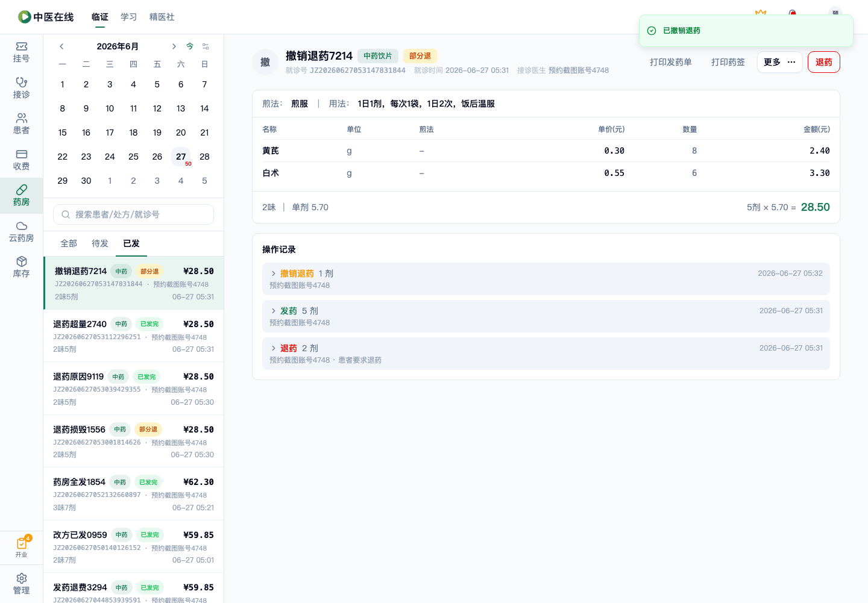This screenshot has height=603, width=868.
Task: Click the 操作记录 section heading
Action: click(279, 249)
